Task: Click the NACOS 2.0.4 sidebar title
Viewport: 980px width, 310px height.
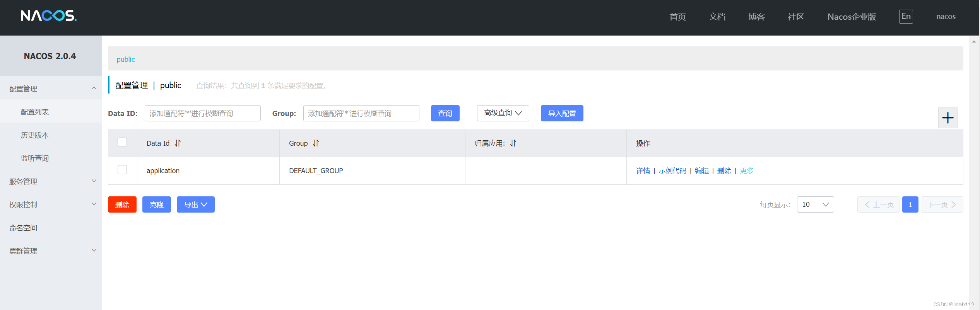Action: click(50, 56)
